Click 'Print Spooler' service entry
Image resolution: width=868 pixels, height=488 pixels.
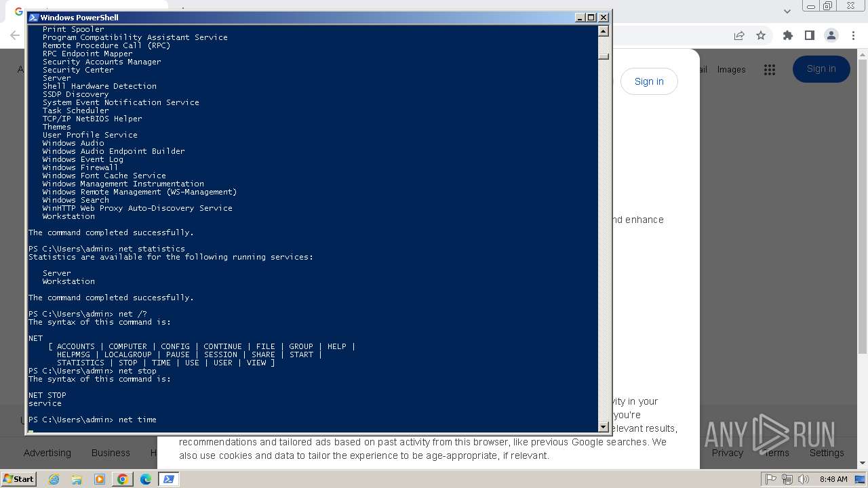point(73,29)
